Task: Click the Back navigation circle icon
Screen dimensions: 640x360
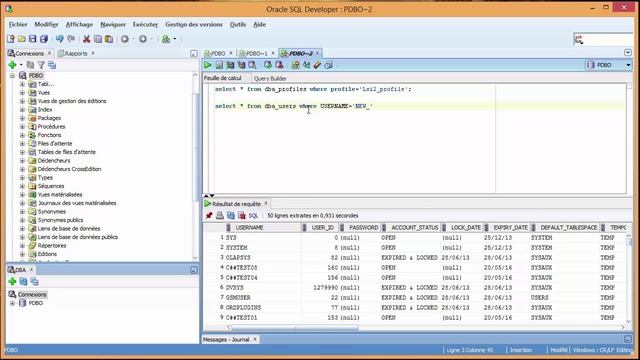Action: click(x=125, y=39)
